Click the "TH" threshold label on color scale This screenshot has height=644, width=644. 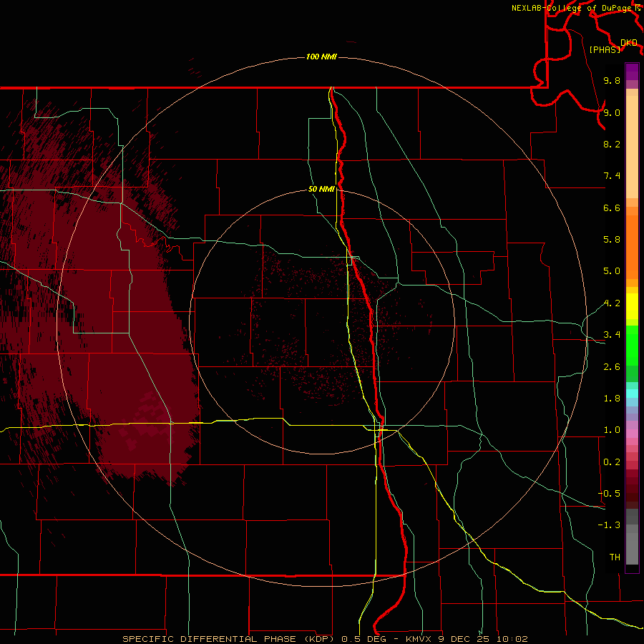coord(615,557)
